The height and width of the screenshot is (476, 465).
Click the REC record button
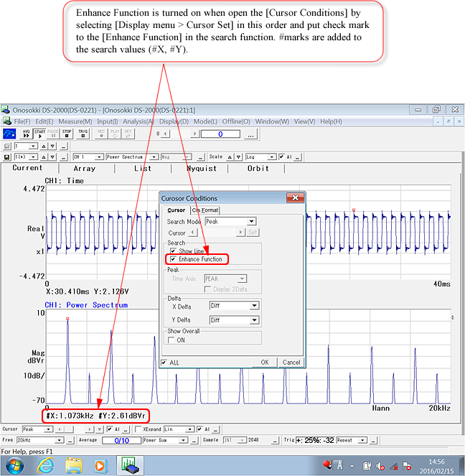(101, 134)
